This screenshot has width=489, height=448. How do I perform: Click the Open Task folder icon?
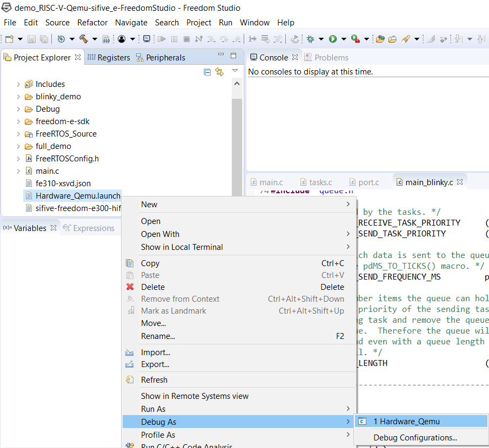click(x=392, y=39)
